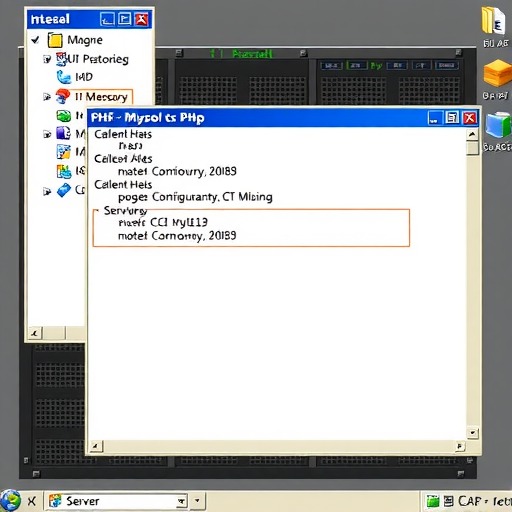Click the first Calent Hats heading
Viewport: 512px width, 512px height.
(123, 134)
